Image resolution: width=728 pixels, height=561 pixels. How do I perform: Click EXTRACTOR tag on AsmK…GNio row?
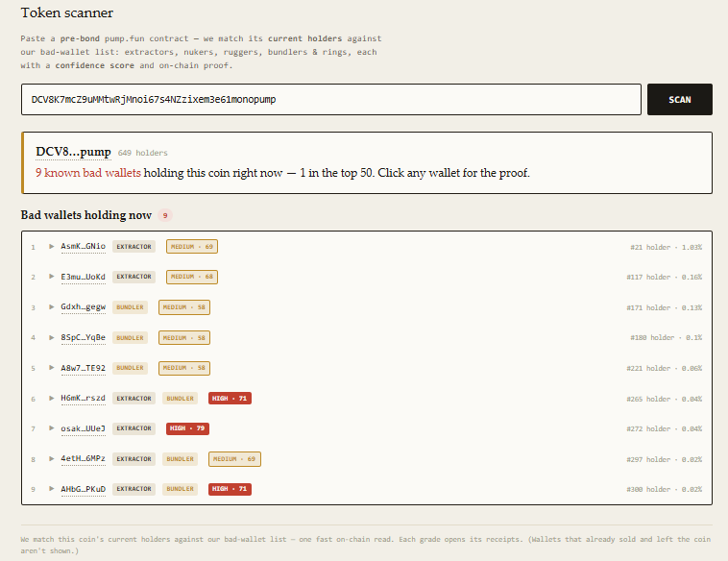coord(133,247)
